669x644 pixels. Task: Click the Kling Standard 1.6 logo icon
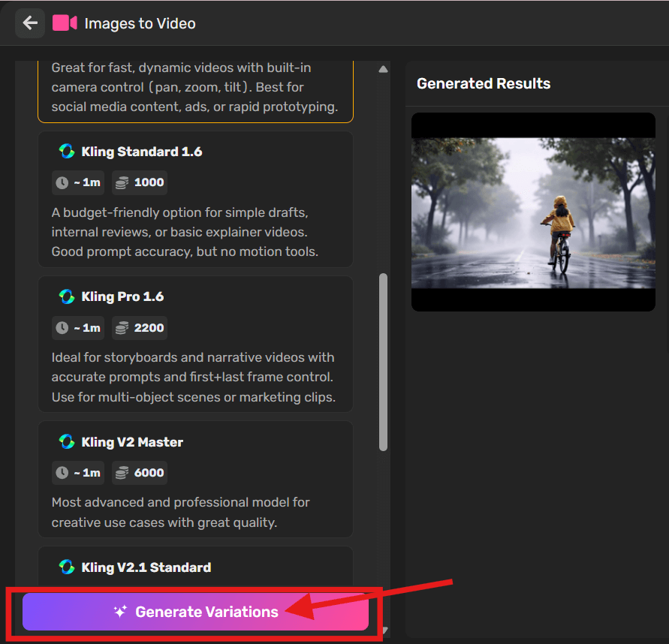[x=67, y=151]
